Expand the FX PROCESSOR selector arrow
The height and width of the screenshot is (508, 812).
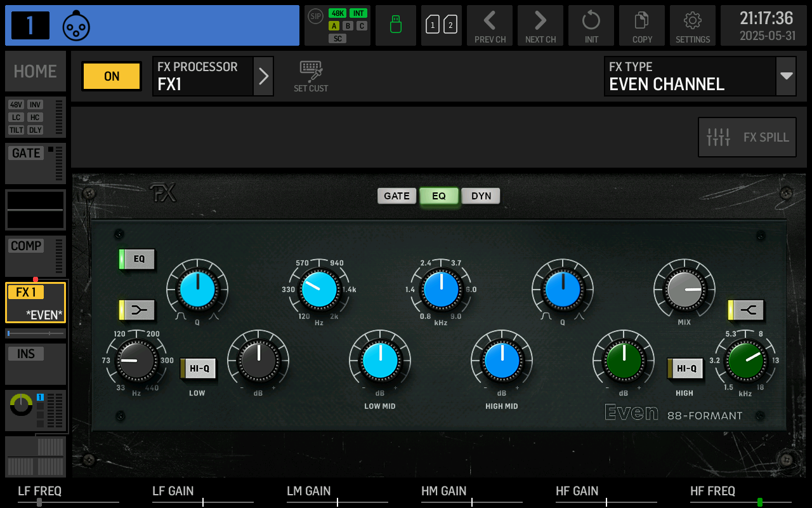coord(264,76)
